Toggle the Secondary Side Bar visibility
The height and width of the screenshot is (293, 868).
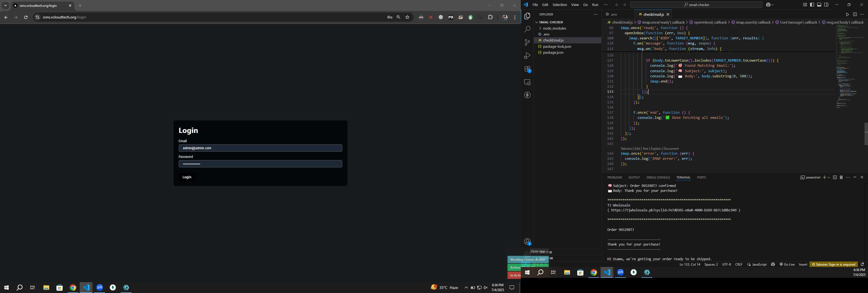[826, 5]
